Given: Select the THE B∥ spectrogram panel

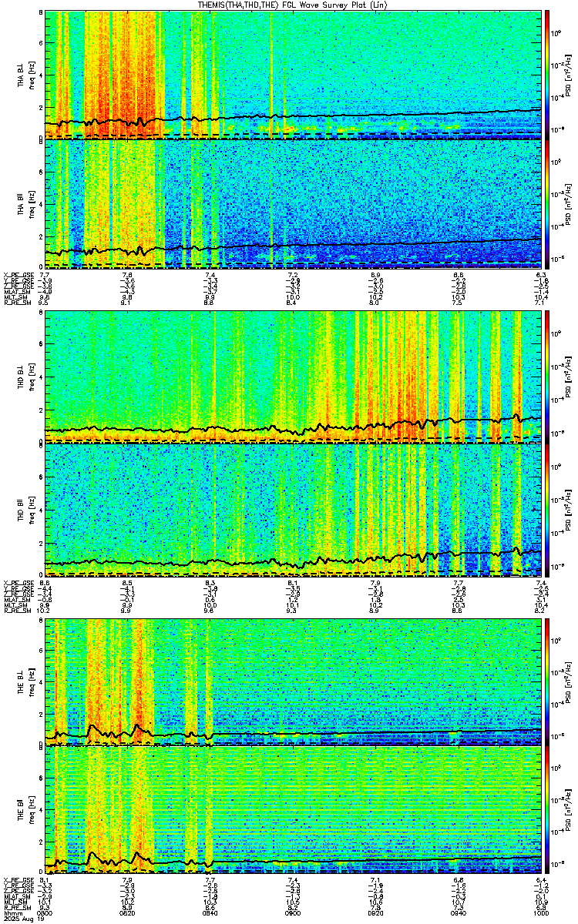Looking at the screenshot, I should [294, 808].
